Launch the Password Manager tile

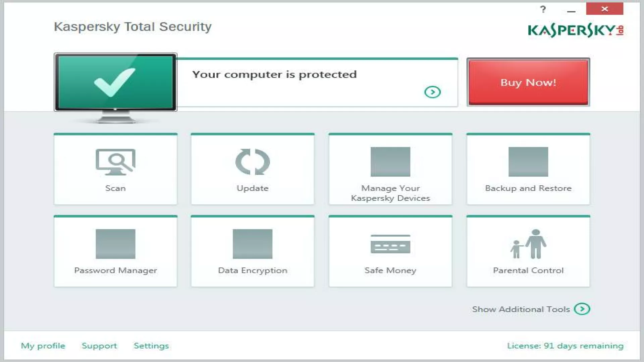115,251
